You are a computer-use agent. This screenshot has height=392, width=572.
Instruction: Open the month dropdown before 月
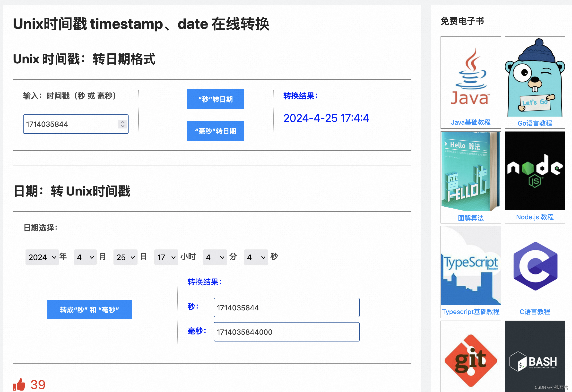tap(85, 257)
